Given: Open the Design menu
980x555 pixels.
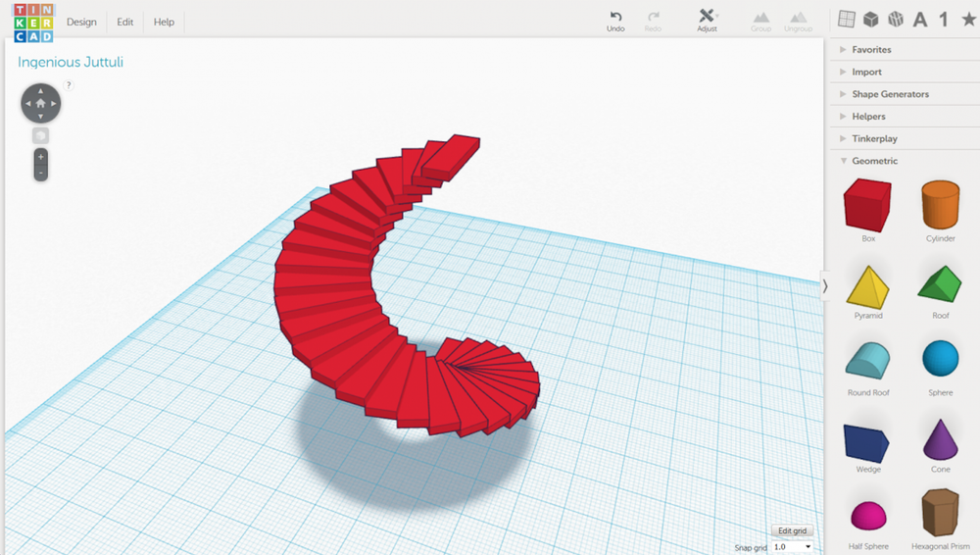Looking at the screenshot, I should (x=82, y=22).
